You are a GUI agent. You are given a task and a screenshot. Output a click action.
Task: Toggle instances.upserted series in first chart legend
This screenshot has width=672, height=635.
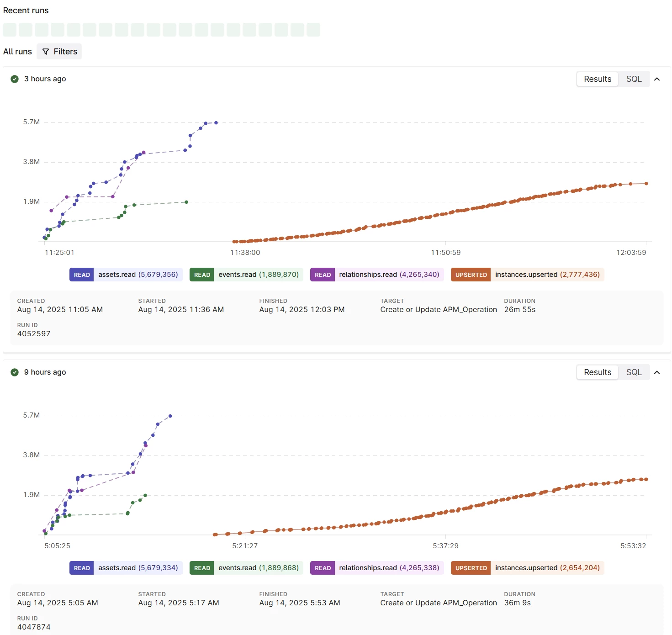click(527, 275)
